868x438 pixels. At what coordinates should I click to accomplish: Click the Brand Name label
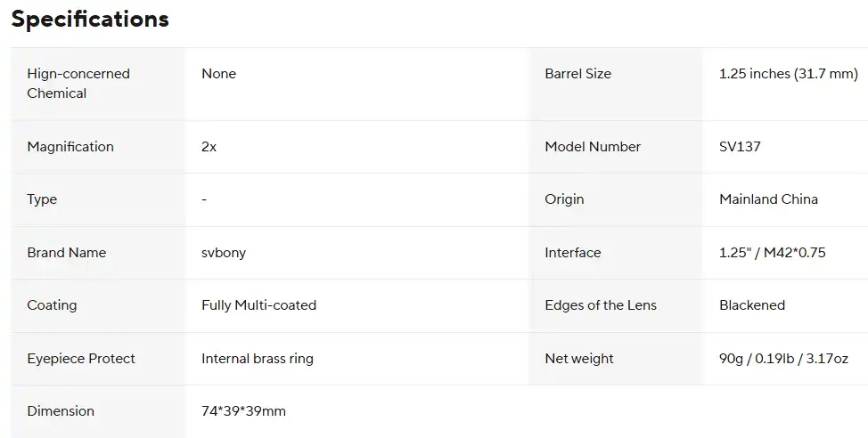tap(66, 253)
